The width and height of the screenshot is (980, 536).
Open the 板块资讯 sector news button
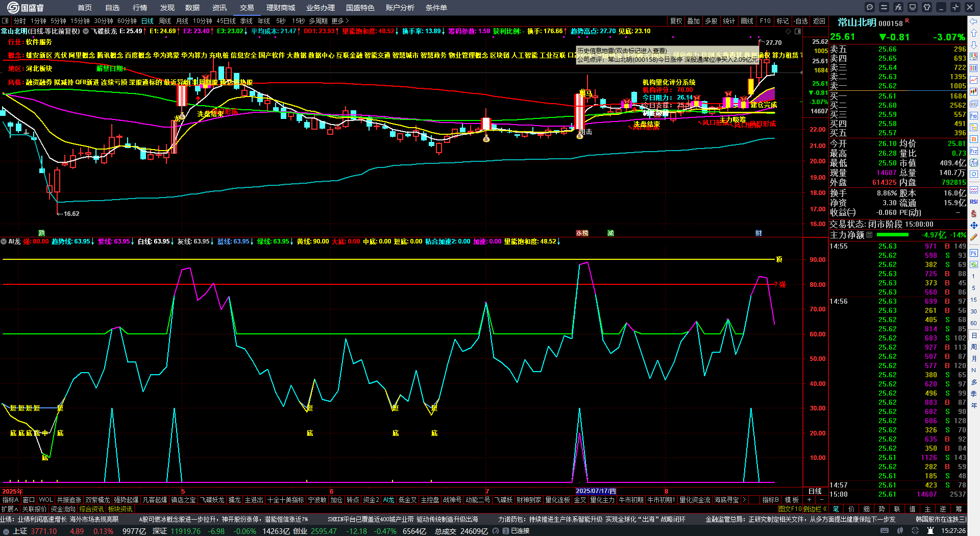click(x=120, y=509)
